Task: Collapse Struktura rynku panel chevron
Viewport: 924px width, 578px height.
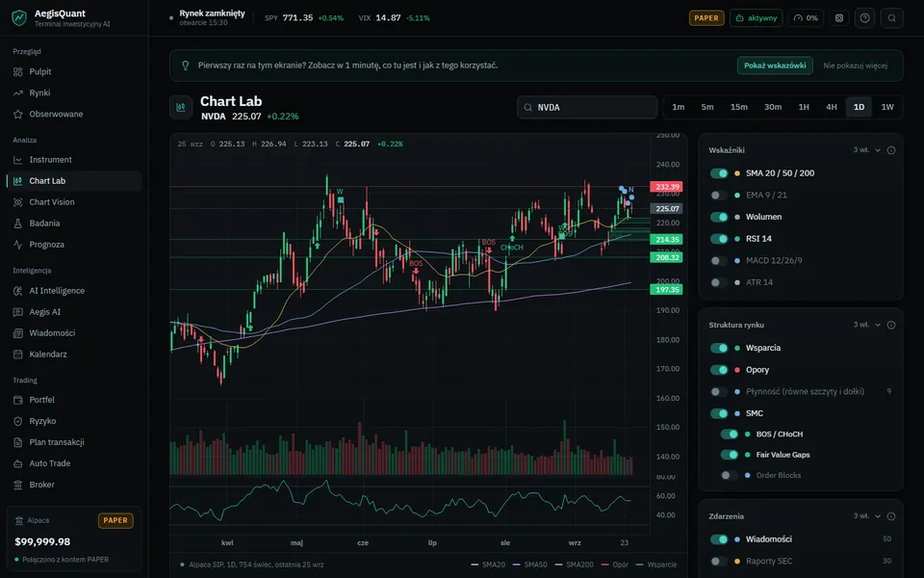Action: 878,325
